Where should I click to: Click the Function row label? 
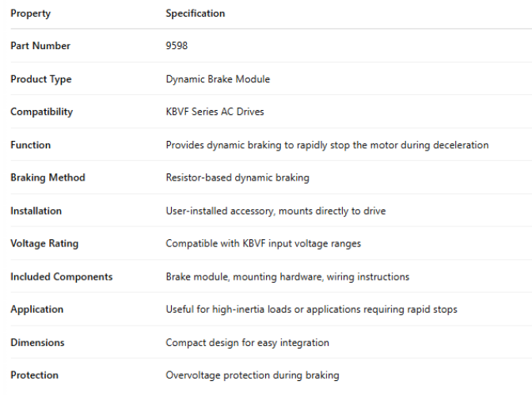coord(30,145)
